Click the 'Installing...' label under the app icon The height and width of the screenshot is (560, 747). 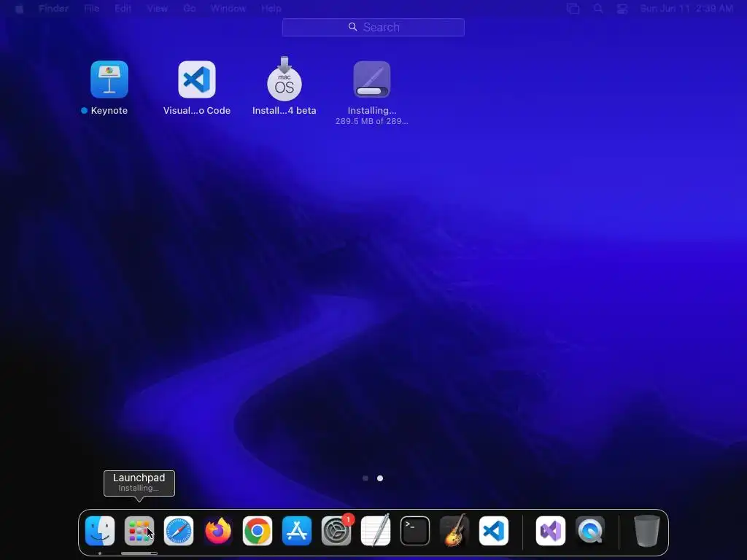[372, 111]
